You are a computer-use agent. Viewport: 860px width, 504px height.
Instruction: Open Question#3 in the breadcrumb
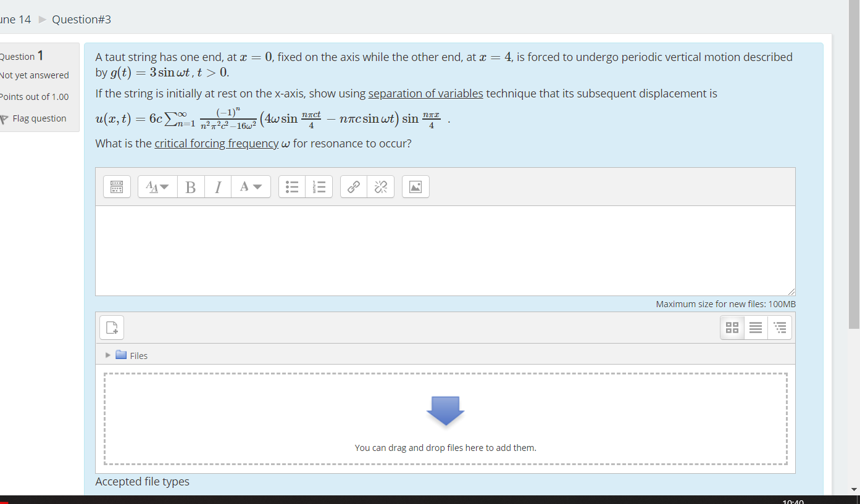[81, 19]
